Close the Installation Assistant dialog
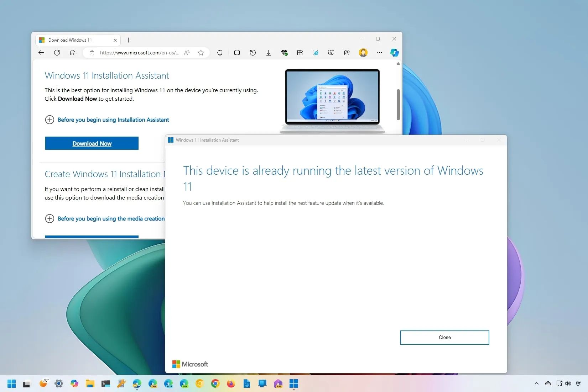 pos(444,337)
